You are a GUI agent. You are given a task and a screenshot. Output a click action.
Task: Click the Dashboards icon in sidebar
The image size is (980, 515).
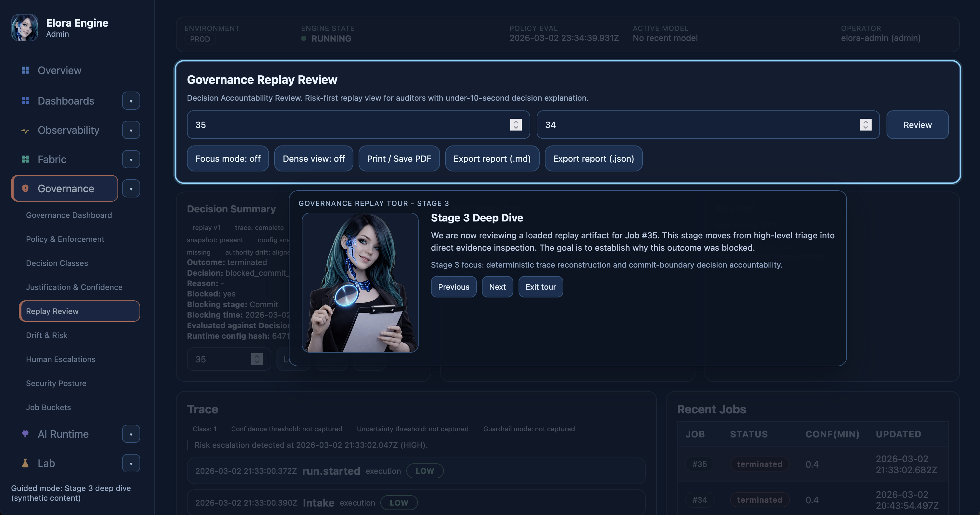coord(25,100)
